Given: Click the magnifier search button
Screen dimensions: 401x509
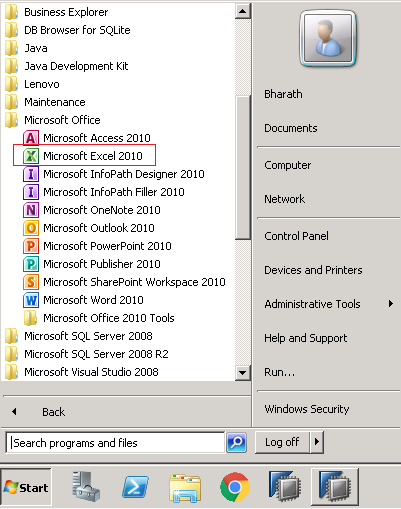Looking at the screenshot, I should point(237,443).
